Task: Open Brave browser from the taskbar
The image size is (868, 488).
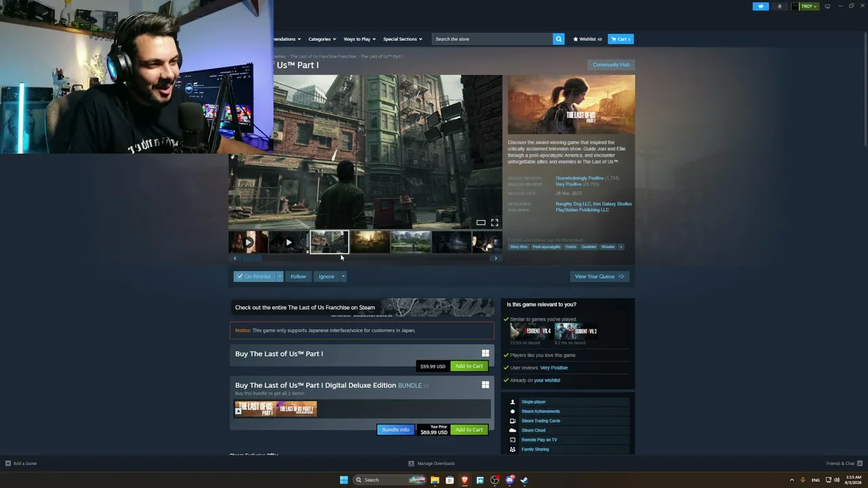Action: [465, 480]
